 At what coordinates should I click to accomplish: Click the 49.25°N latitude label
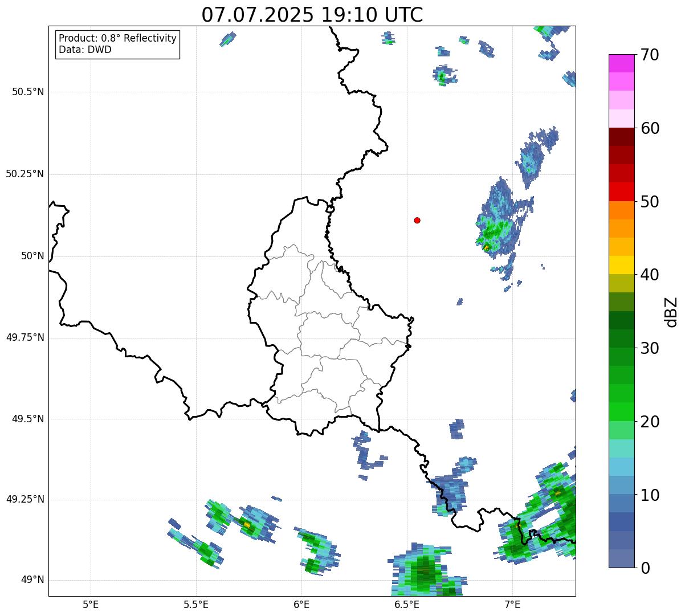tap(25, 499)
